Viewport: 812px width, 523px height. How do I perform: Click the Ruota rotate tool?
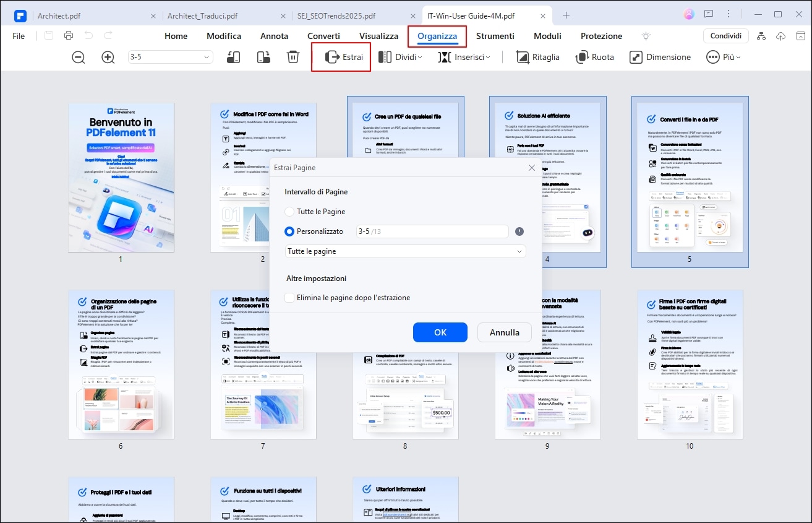595,57
